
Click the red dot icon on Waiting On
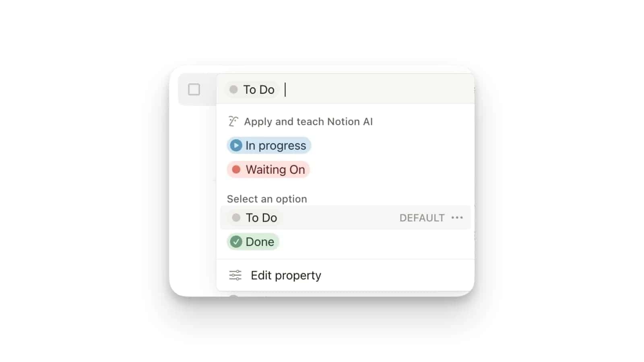[x=236, y=169]
